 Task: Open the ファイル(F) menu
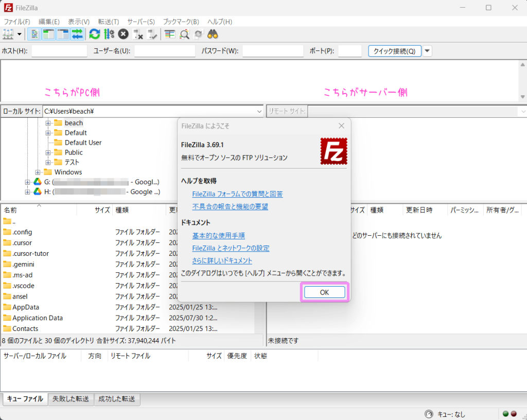tap(17, 22)
